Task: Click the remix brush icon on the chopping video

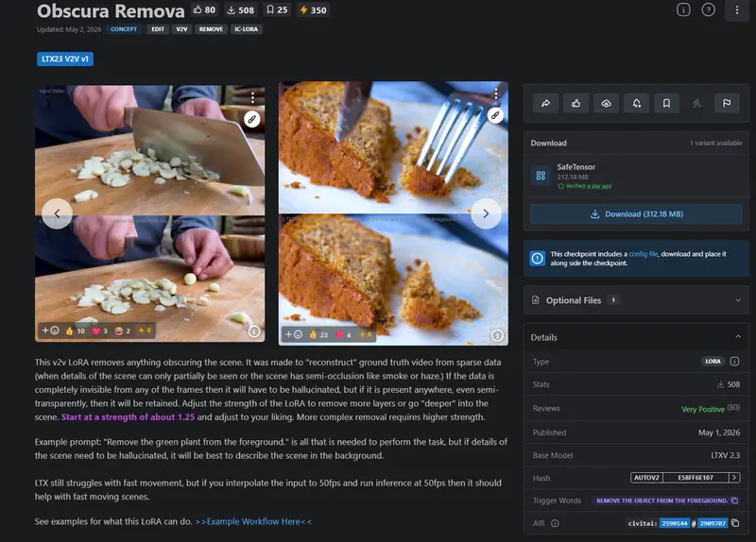Action: [x=252, y=119]
